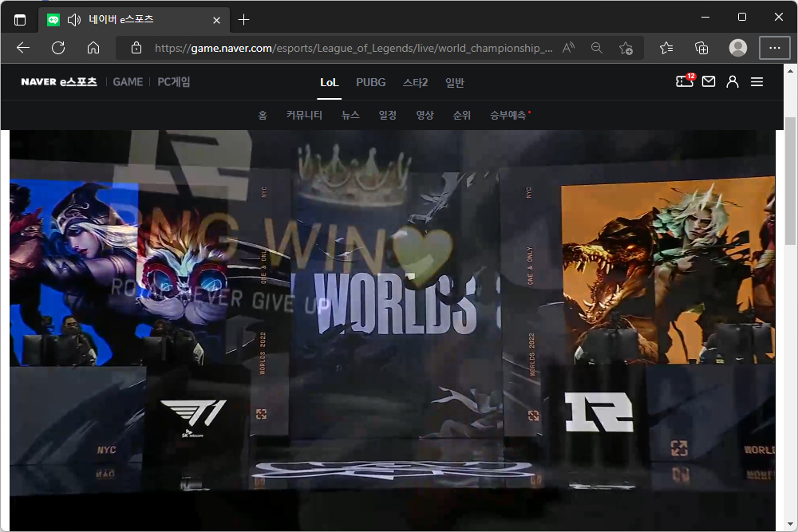Screen dimensions: 798x532
Task: Minimize the browser window
Action: [705, 18]
